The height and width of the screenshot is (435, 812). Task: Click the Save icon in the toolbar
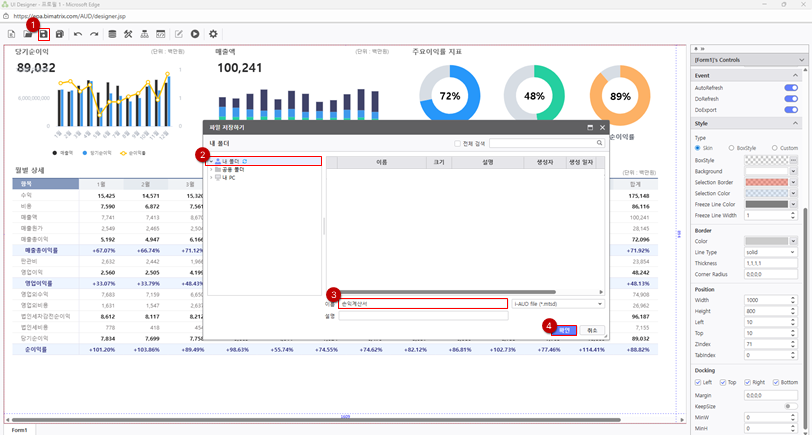(x=44, y=34)
